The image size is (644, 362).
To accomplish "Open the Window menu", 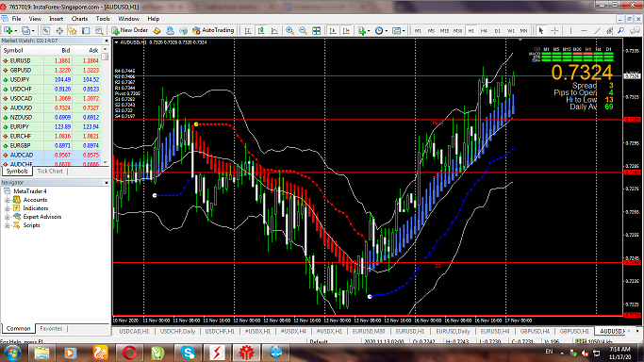I will [128, 19].
